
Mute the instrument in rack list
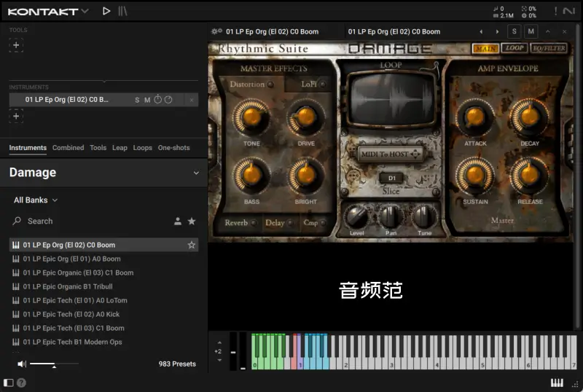pos(147,100)
